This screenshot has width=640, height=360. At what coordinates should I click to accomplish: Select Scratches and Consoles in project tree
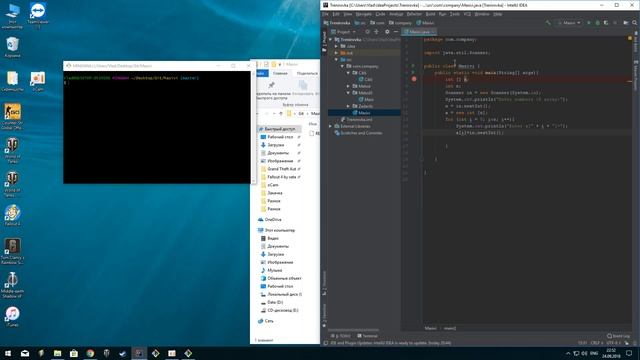(x=358, y=133)
